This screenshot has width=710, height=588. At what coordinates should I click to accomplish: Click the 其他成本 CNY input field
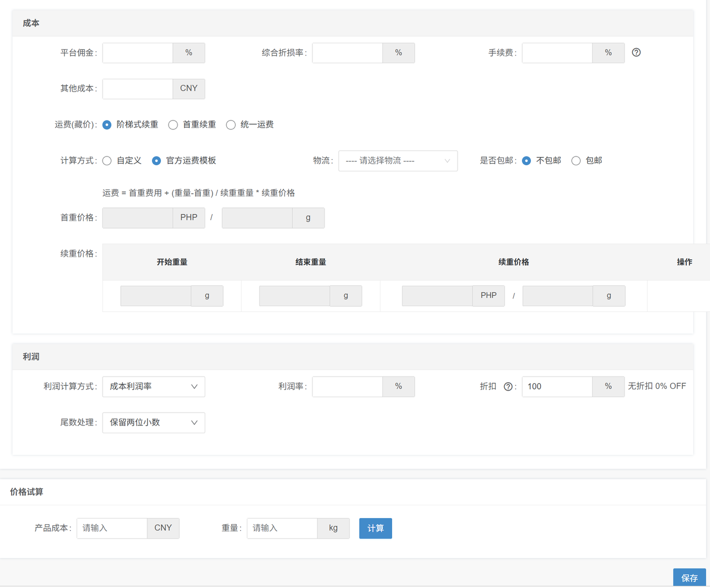(x=138, y=89)
